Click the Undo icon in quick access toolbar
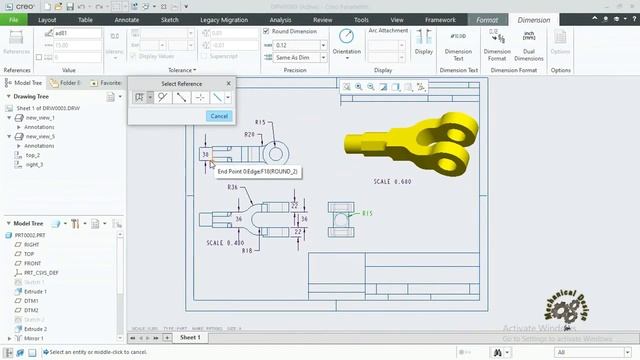640x360 pixels. (x=81, y=7)
